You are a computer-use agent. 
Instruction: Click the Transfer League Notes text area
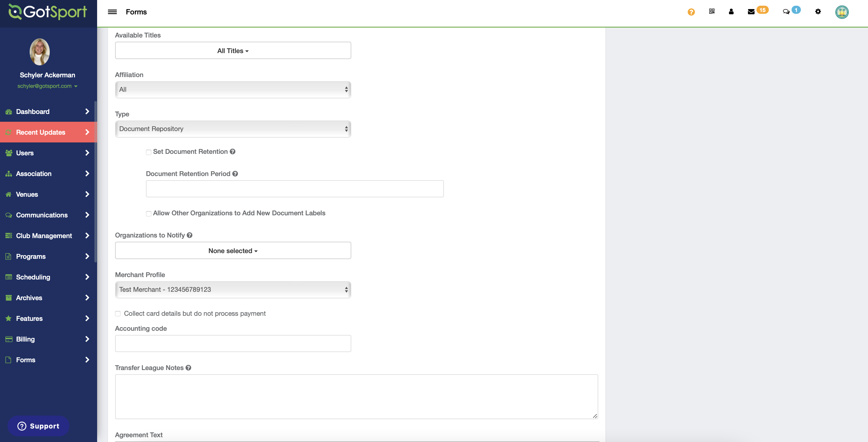(356, 397)
